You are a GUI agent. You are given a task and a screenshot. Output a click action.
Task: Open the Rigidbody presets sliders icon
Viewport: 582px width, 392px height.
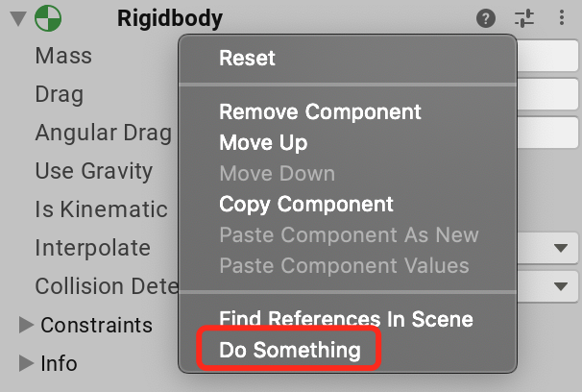[524, 18]
